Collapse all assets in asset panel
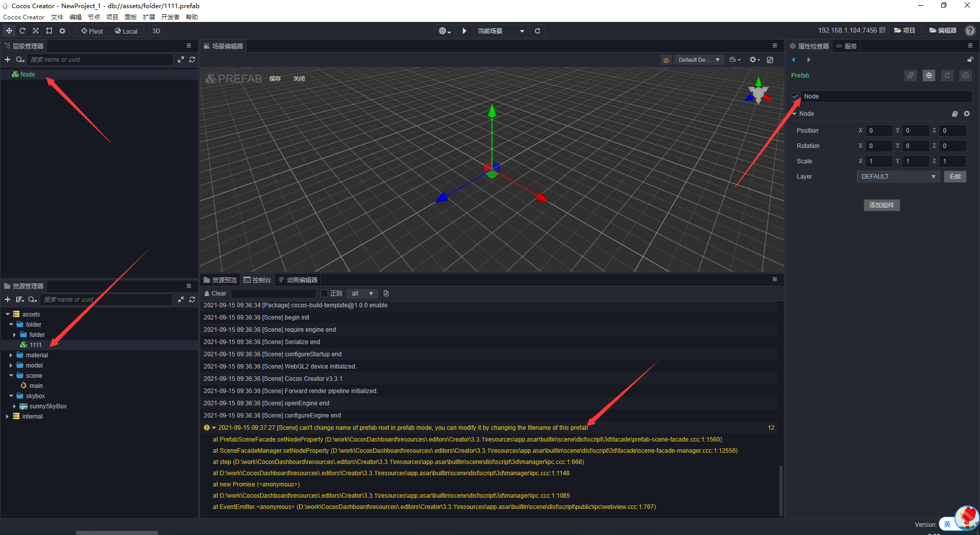This screenshot has width=980, height=535. tap(181, 300)
